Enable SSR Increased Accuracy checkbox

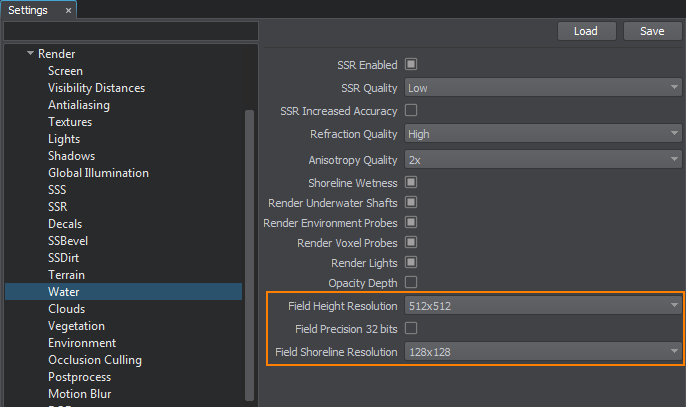[x=410, y=111]
